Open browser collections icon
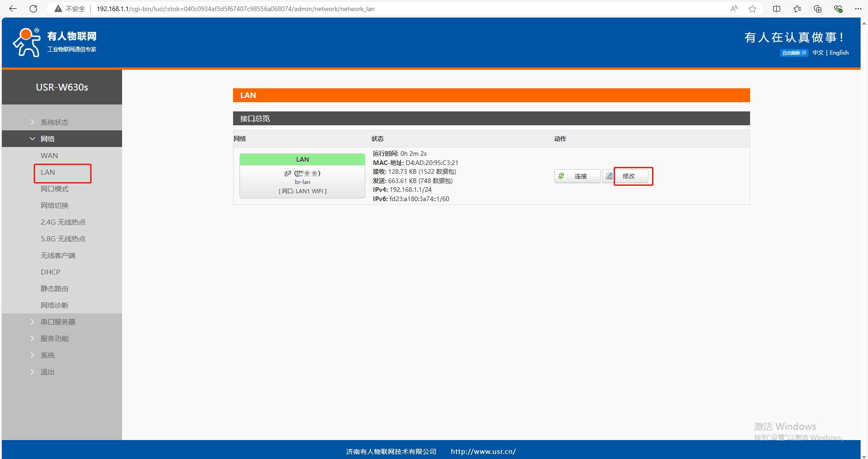Image resolution: width=868 pixels, height=459 pixels. click(818, 9)
